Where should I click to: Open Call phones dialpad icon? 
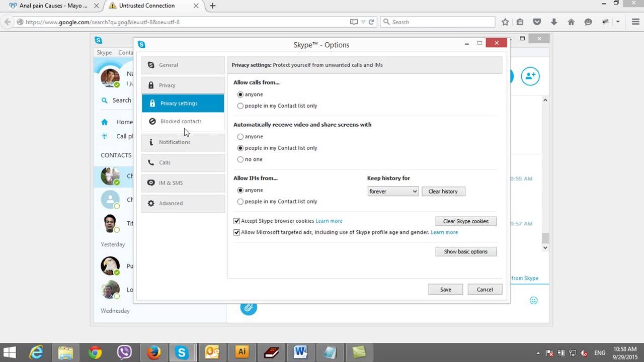(105, 136)
